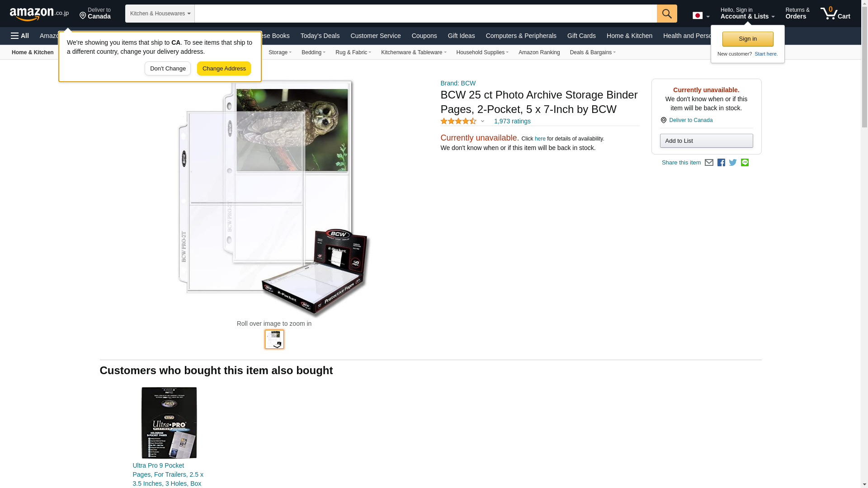
Task: Expand Kitchen & Housewares search category dropdown
Action: pos(160,14)
